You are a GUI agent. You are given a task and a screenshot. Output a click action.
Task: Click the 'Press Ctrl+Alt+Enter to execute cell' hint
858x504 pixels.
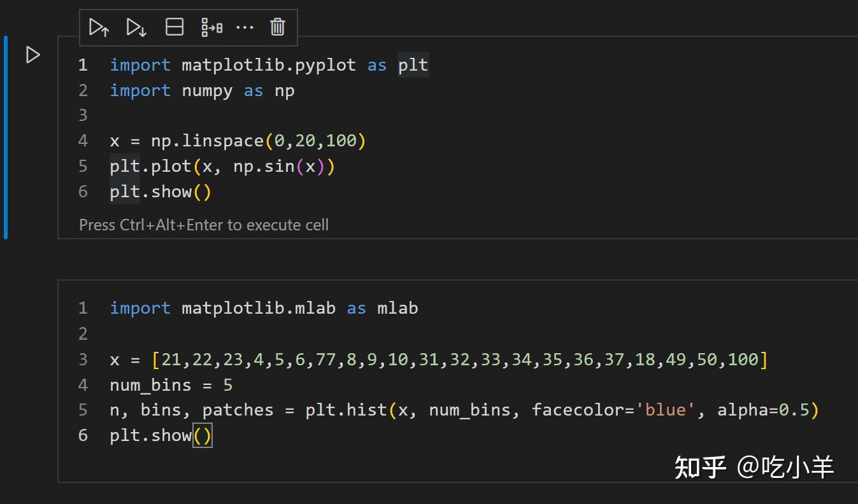[x=203, y=225]
